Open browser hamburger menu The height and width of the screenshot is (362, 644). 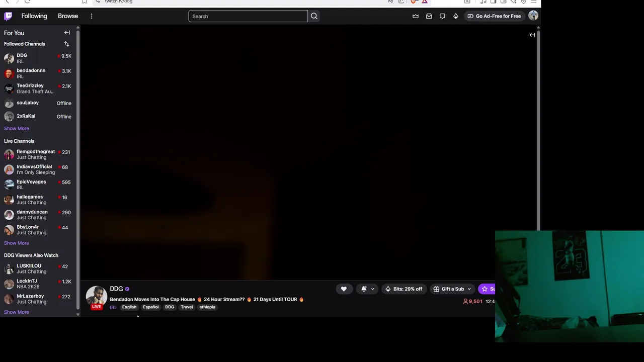(x=534, y=2)
